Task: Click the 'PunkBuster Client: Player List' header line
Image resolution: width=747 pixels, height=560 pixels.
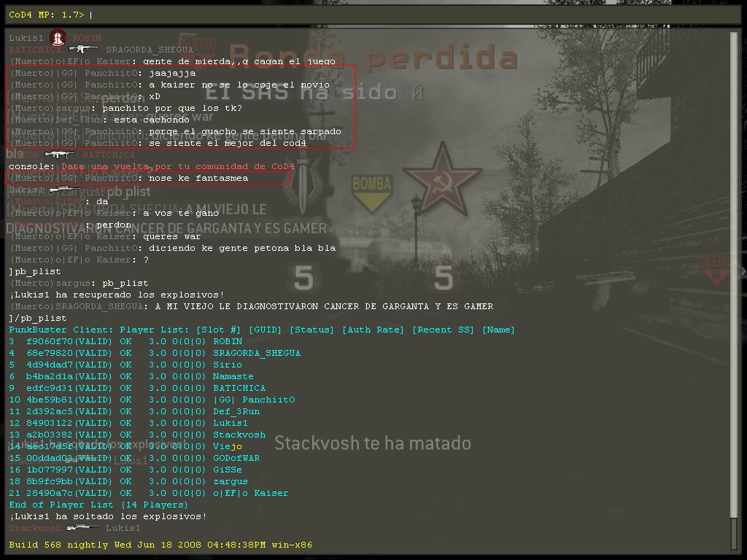Action: click(x=262, y=330)
